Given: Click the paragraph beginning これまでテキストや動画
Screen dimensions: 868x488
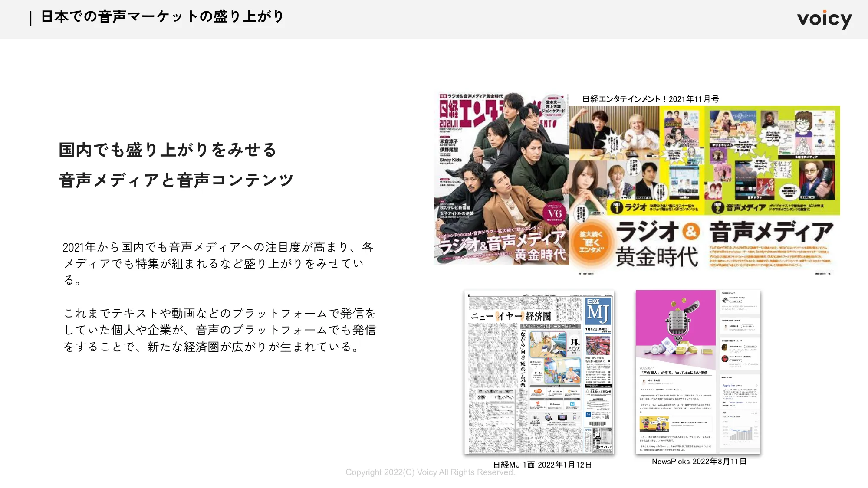Looking at the screenshot, I should click(x=220, y=330).
